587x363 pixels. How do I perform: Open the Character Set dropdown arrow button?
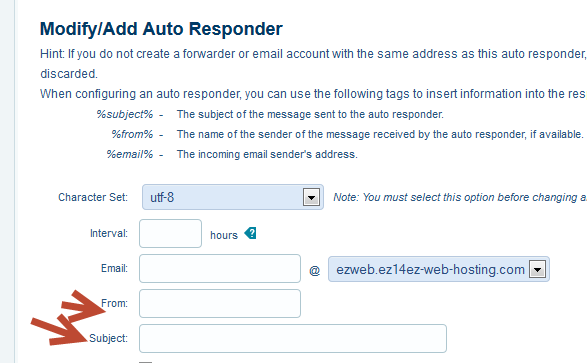pyautogui.click(x=311, y=197)
